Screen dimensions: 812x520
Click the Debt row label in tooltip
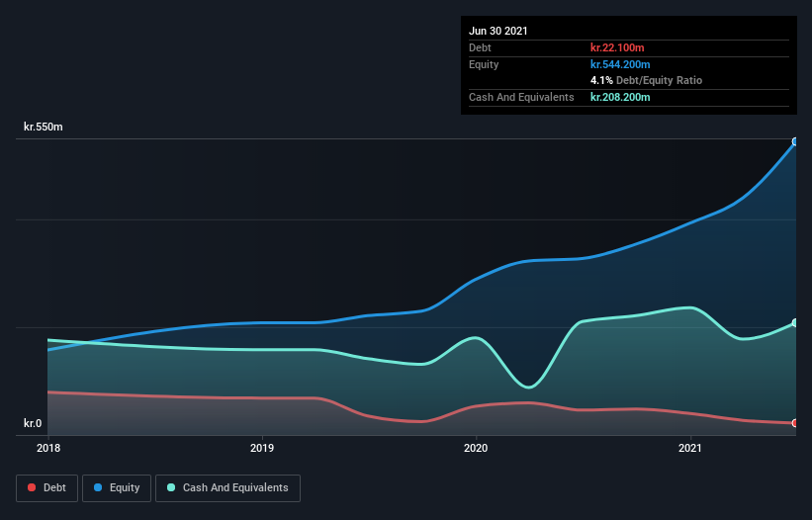pos(480,47)
